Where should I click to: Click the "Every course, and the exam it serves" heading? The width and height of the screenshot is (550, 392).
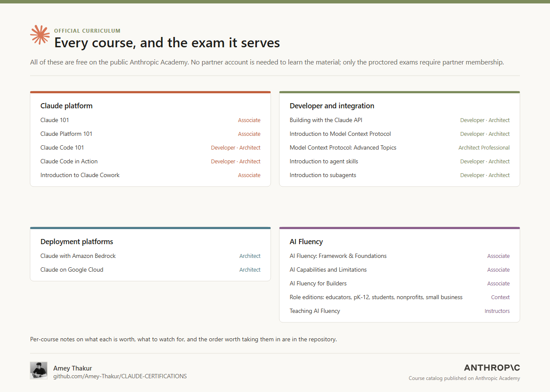pos(167,43)
